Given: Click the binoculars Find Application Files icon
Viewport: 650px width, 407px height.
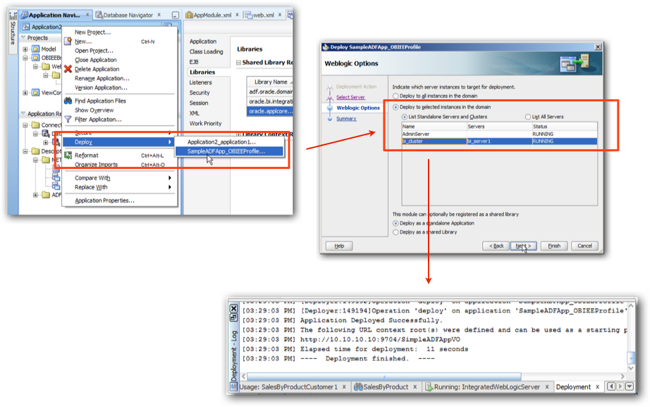Looking at the screenshot, I should [68, 101].
